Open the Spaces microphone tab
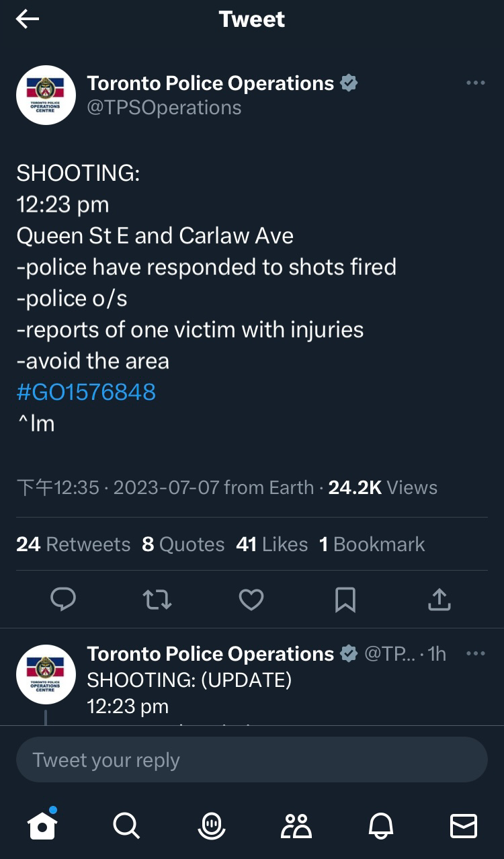Image resolution: width=504 pixels, height=859 pixels. (211, 825)
